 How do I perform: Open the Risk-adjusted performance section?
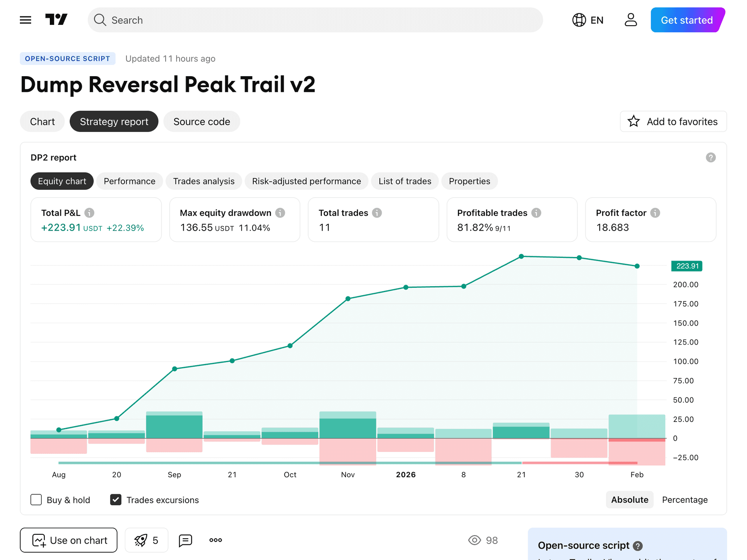pyautogui.click(x=306, y=181)
